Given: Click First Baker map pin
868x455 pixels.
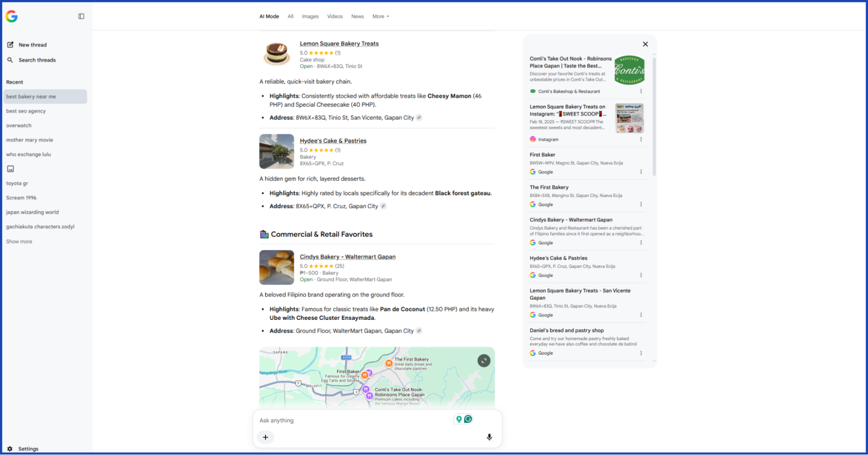Looking at the screenshot, I should point(365,375).
